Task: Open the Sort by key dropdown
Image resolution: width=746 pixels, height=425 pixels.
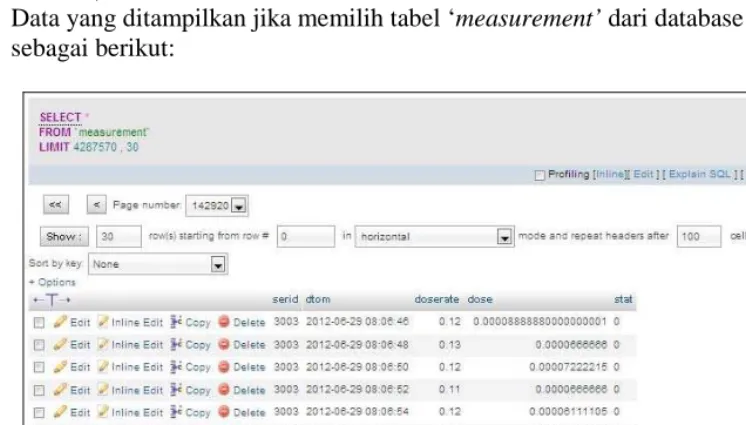Action: (158, 264)
